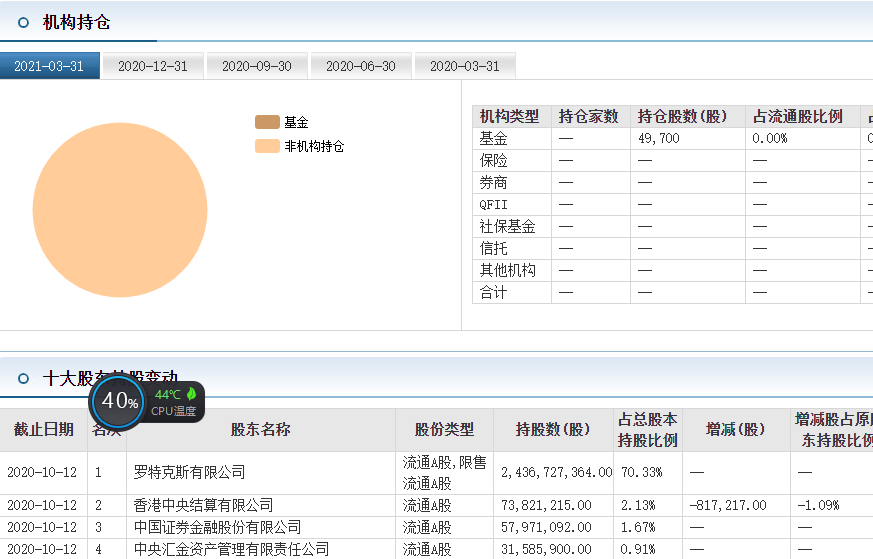Select the 券商 row label
This screenshot has height=559, width=873.
coord(493,183)
